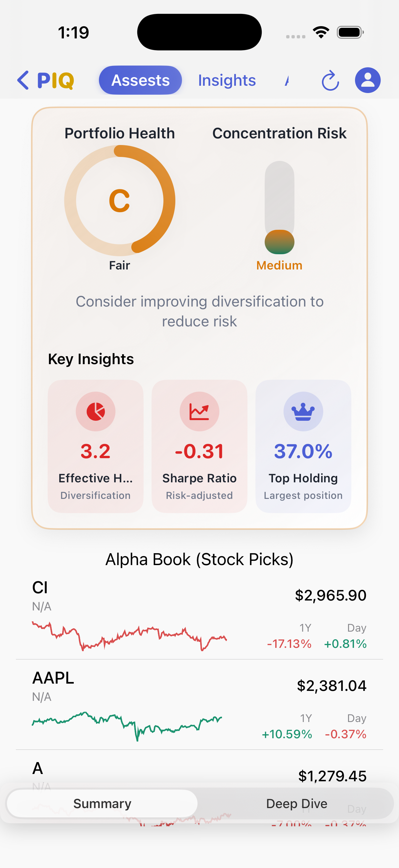Tap the Portfolio Health grade ring
399x868 pixels.
119,201
